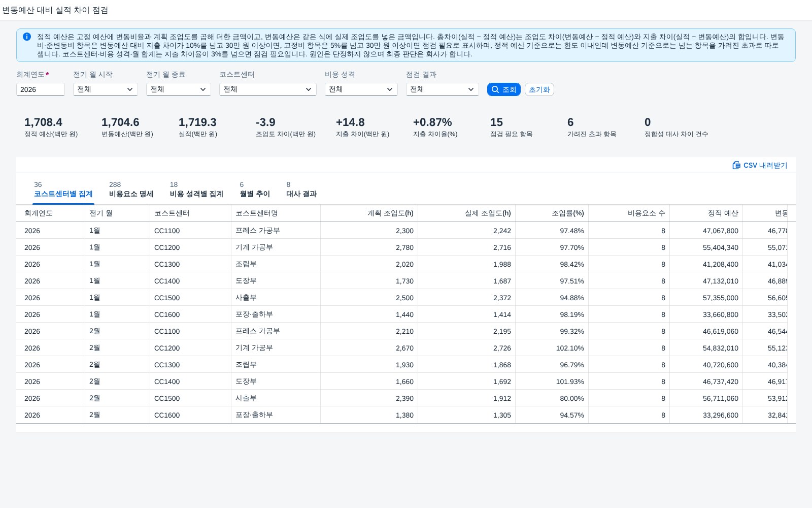Click the 정합성 대사 차이 건수 value 0

tap(648, 122)
